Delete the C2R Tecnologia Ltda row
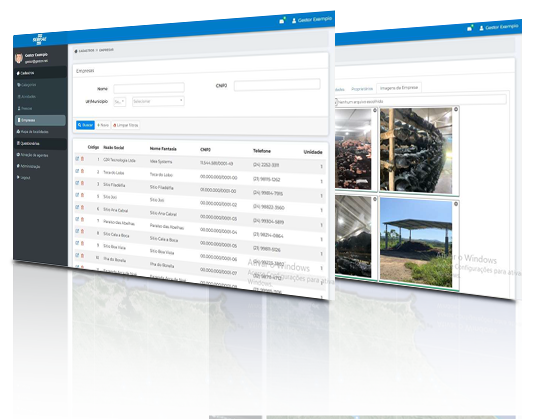 tap(82, 159)
